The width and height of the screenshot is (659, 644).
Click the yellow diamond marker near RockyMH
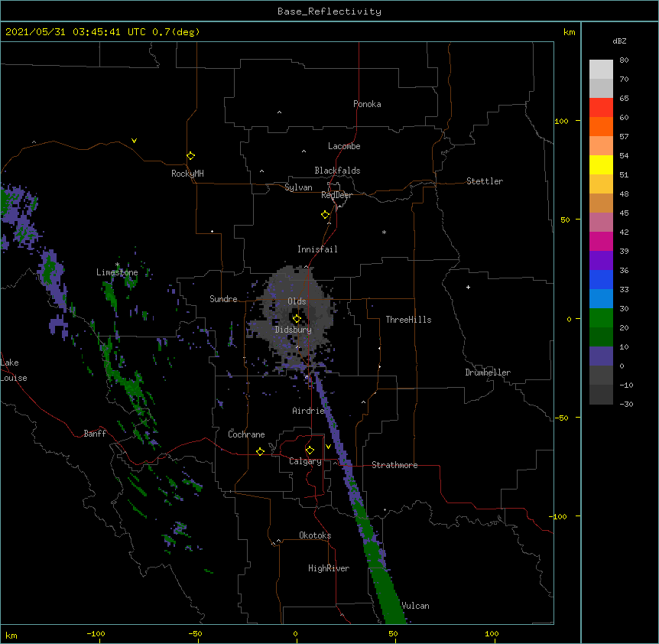pyautogui.click(x=190, y=156)
